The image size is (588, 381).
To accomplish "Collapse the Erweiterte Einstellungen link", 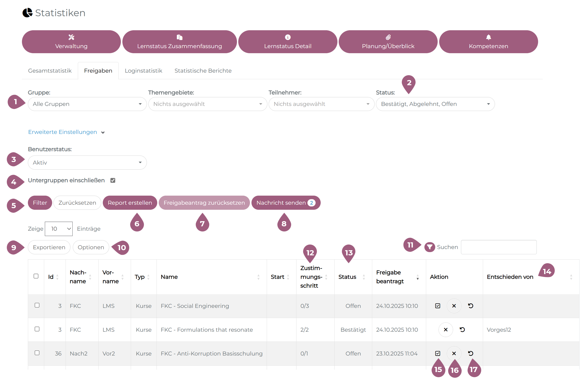I will [63, 132].
